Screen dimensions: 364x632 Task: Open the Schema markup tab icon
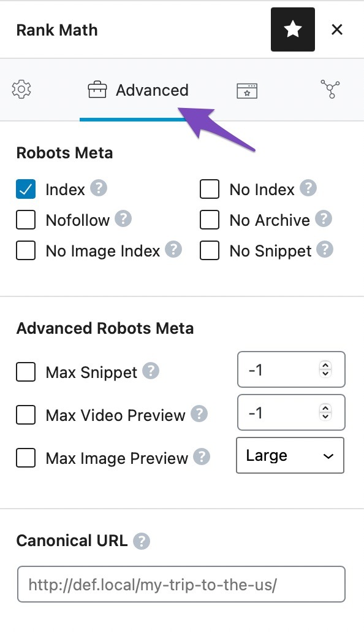pos(330,90)
